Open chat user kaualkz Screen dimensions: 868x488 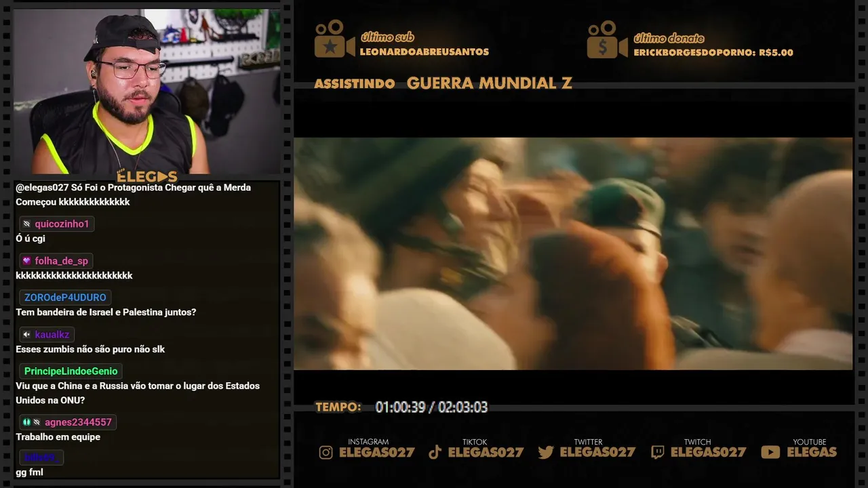pyautogui.click(x=52, y=334)
